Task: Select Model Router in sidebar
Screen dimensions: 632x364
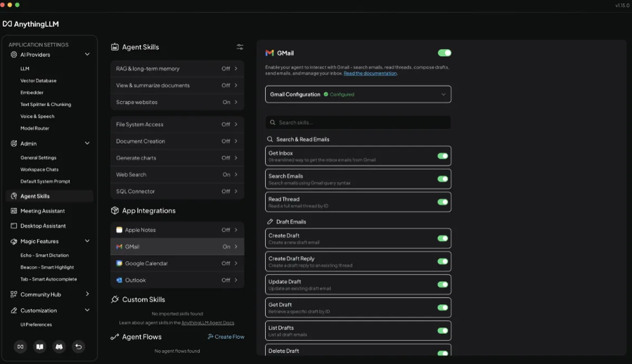Action: click(34, 128)
